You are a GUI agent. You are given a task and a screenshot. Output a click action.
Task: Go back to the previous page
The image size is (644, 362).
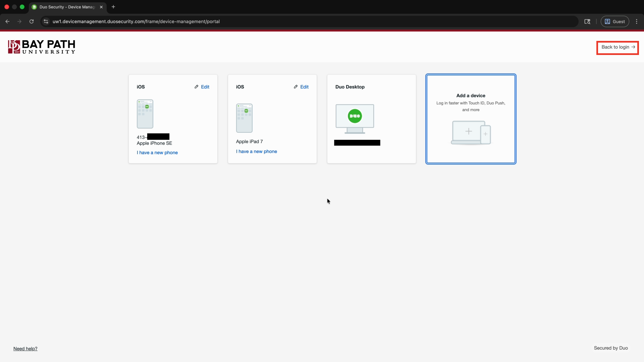click(x=7, y=21)
